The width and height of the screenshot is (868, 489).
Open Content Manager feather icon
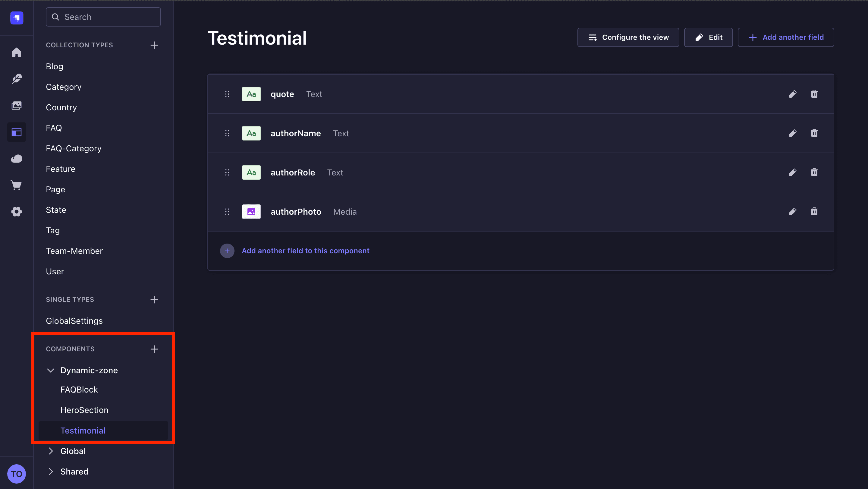coord(17,79)
